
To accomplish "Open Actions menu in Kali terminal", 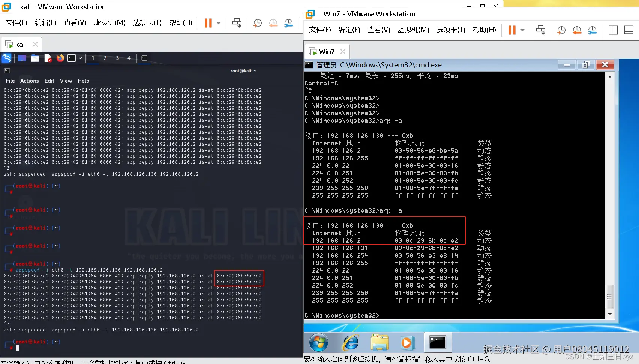I will coord(29,81).
